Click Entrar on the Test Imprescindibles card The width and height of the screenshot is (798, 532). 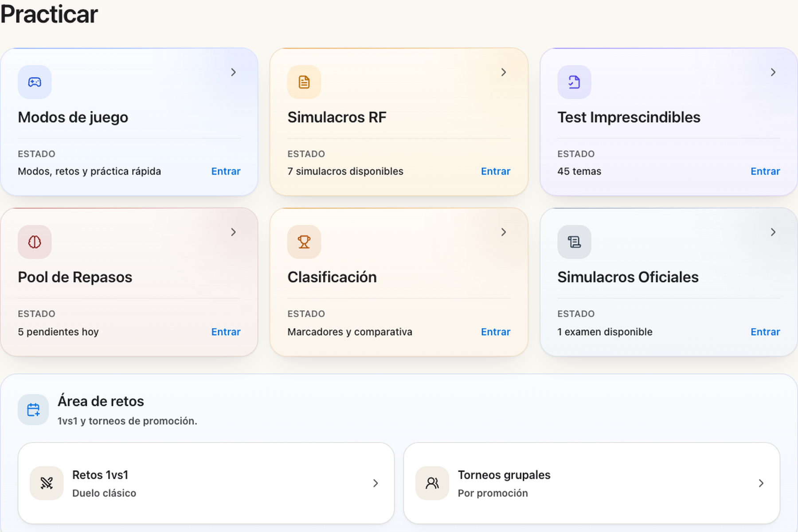coord(765,172)
